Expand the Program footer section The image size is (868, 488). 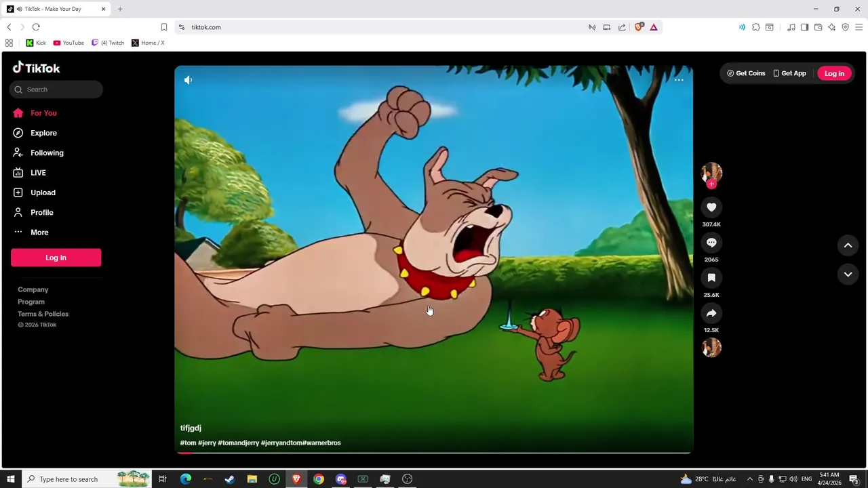[31, 302]
